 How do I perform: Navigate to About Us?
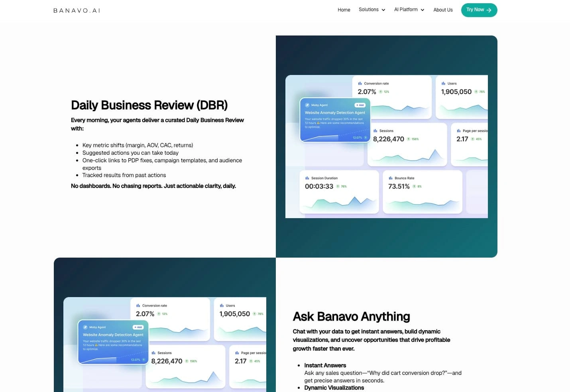443,10
